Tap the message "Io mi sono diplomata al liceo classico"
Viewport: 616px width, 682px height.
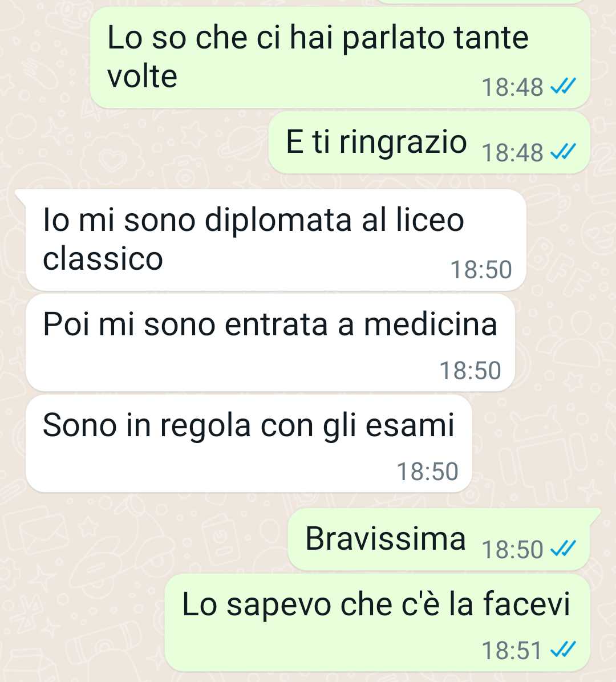276,240
